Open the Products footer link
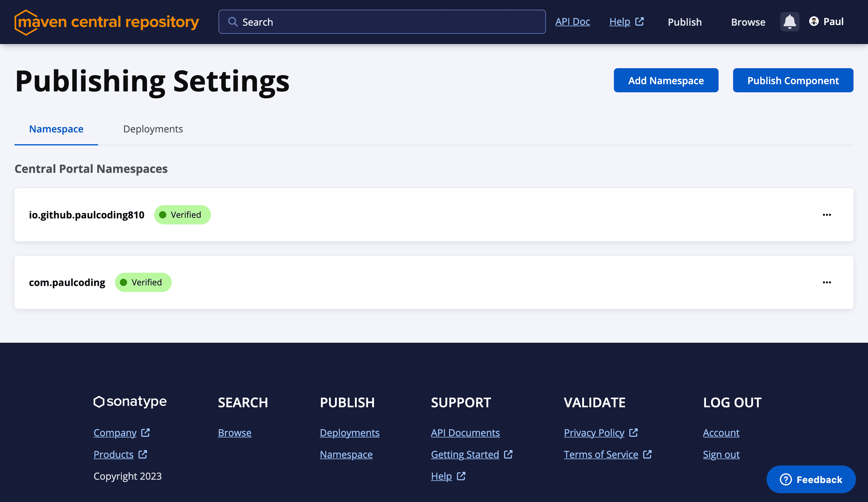This screenshot has height=502, width=868. pos(113,455)
